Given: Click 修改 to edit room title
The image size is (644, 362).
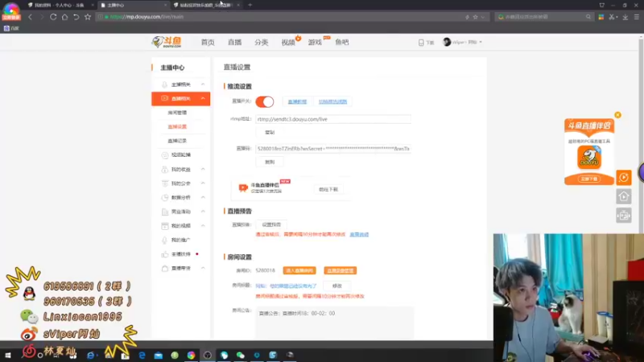Looking at the screenshot, I should (x=336, y=286).
